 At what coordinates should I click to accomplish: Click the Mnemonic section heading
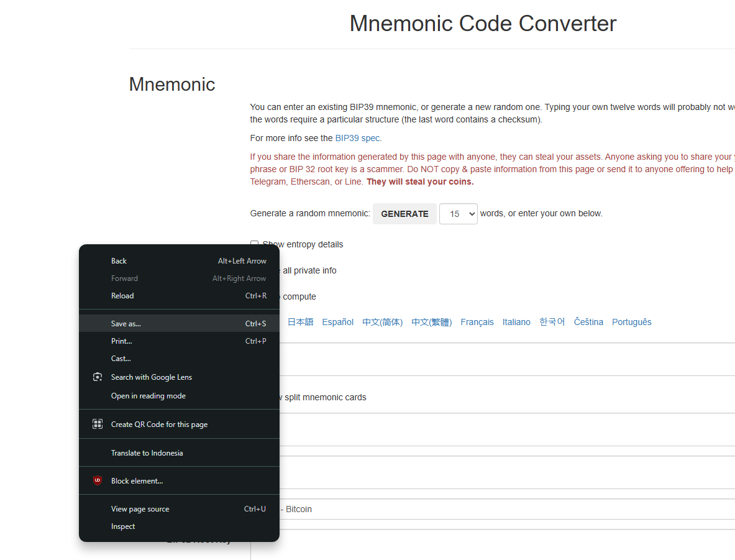pos(172,85)
